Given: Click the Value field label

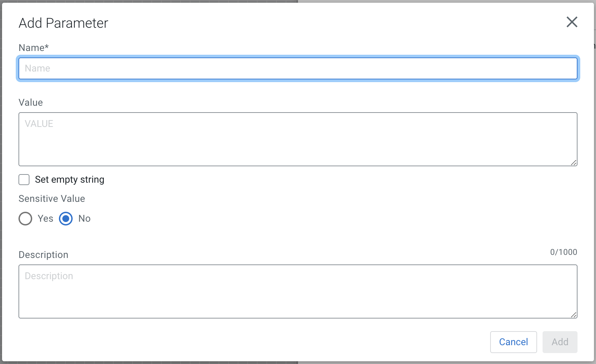Looking at the screenshot, I should pos(31,102).
